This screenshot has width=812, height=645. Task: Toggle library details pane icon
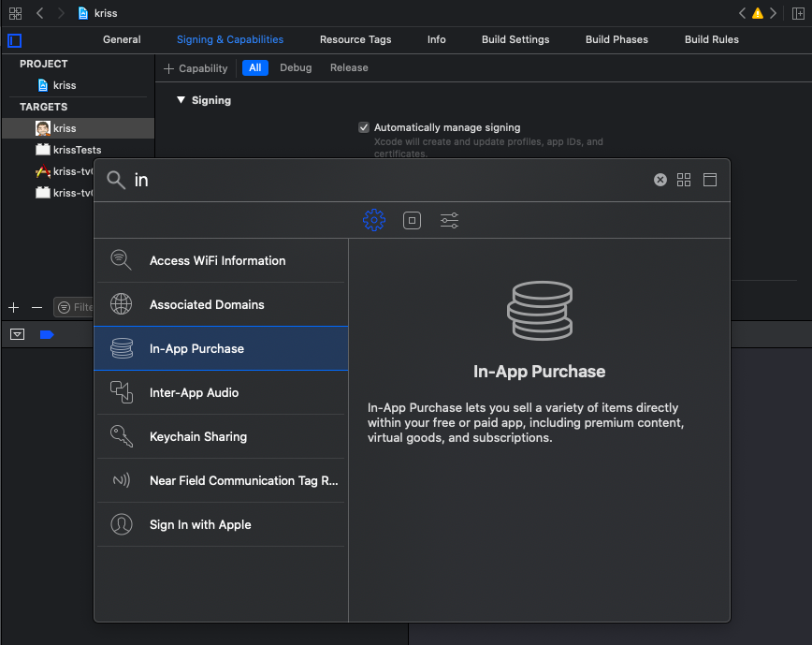click(710, 180)
